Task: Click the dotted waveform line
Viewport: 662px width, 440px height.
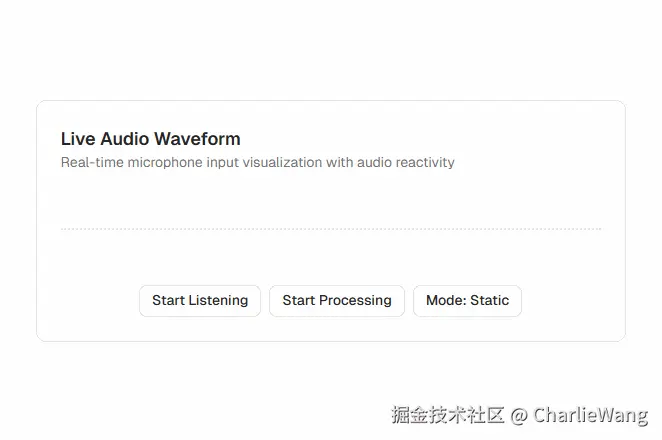Action: pos(331,229)
